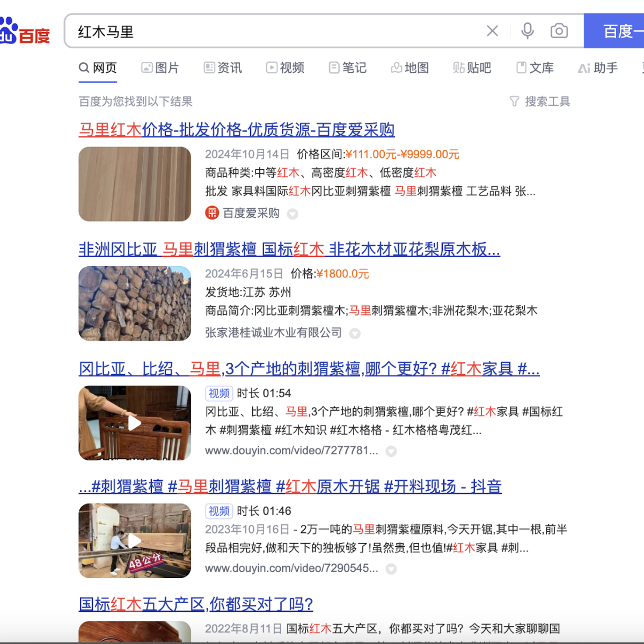This screenshot has height=644, width=644.
Task: Switch to the 视频 tab
Action: pos(285,68)
